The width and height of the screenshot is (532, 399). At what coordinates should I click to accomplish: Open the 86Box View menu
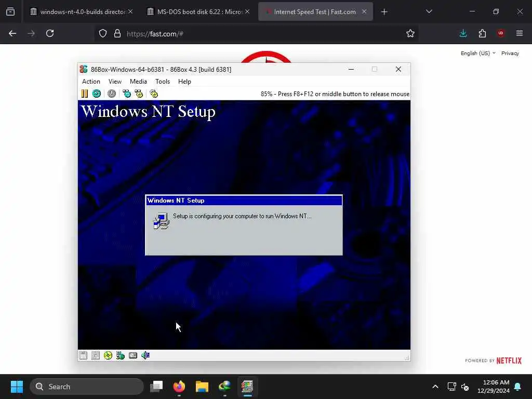[x=115, y=82]
